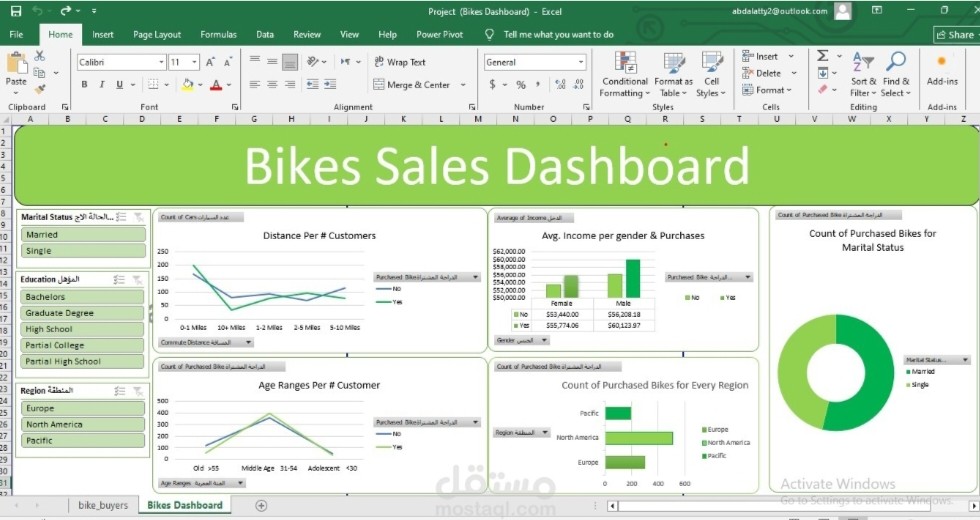Click the Share button
The width and height of the screenshot is (980, 520).
pyautogui.click(x=955, y=34)
